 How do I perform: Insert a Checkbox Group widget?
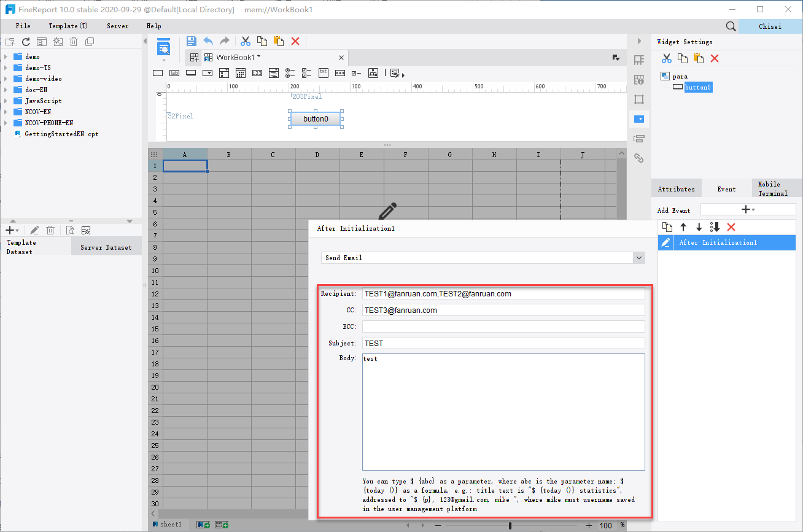click(x=307, y=73)
